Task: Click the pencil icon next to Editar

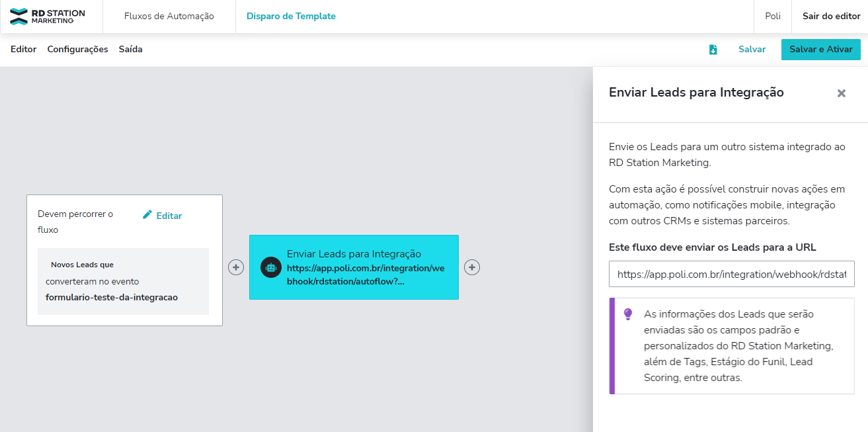Action: point(147,215)
